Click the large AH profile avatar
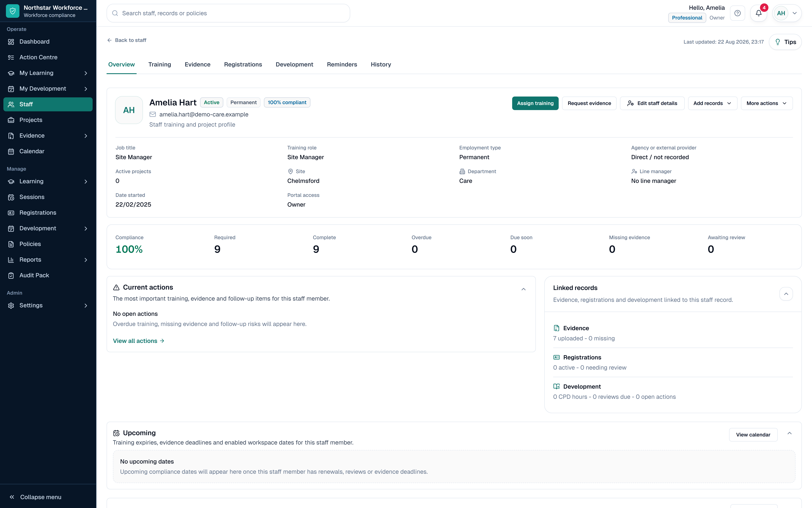Viewport: 812px width, 508px height. [x=129, y=110]
